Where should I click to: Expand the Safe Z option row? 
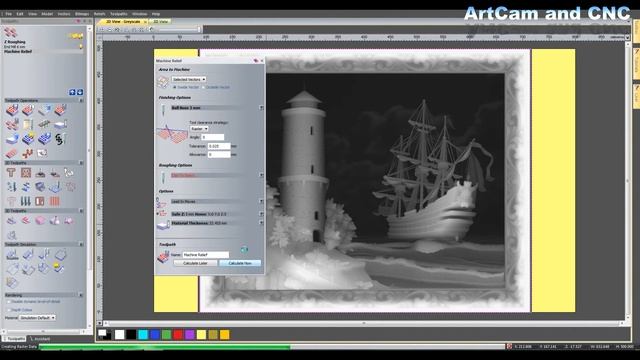pos(261,214)
